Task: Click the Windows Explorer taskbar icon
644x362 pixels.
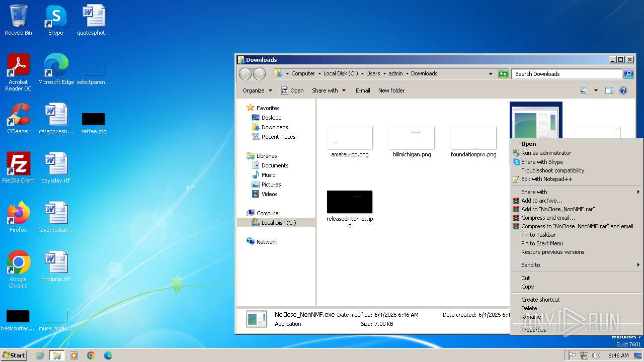Action: (x=57, y=355)
